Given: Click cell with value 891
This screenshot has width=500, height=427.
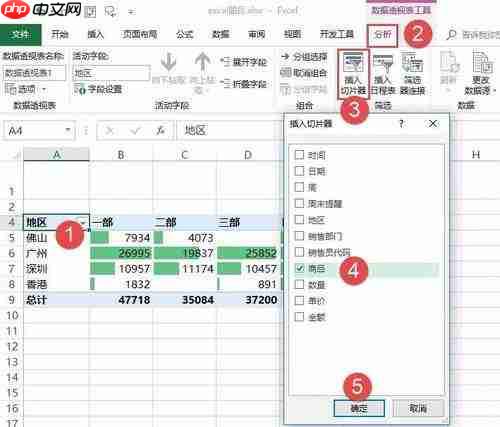Looking at the screenshot, I should (x=248, y=284).
